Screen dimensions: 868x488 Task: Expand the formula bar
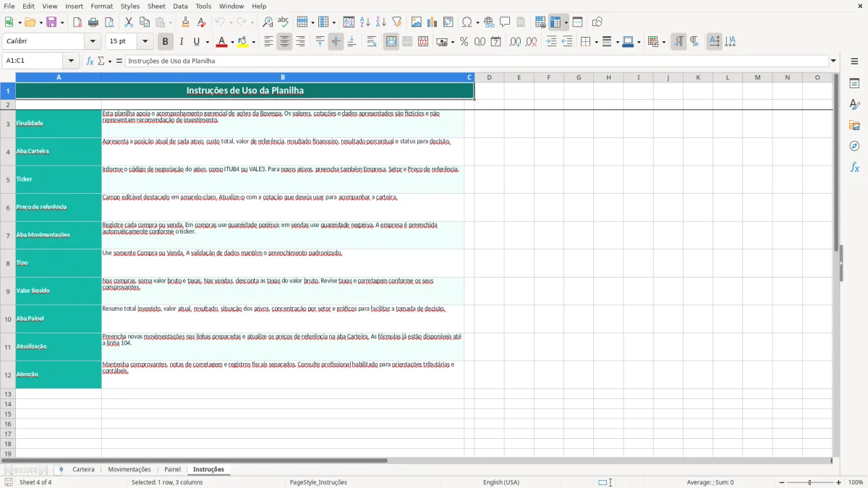pyautogui.click(x=833, y=61)
